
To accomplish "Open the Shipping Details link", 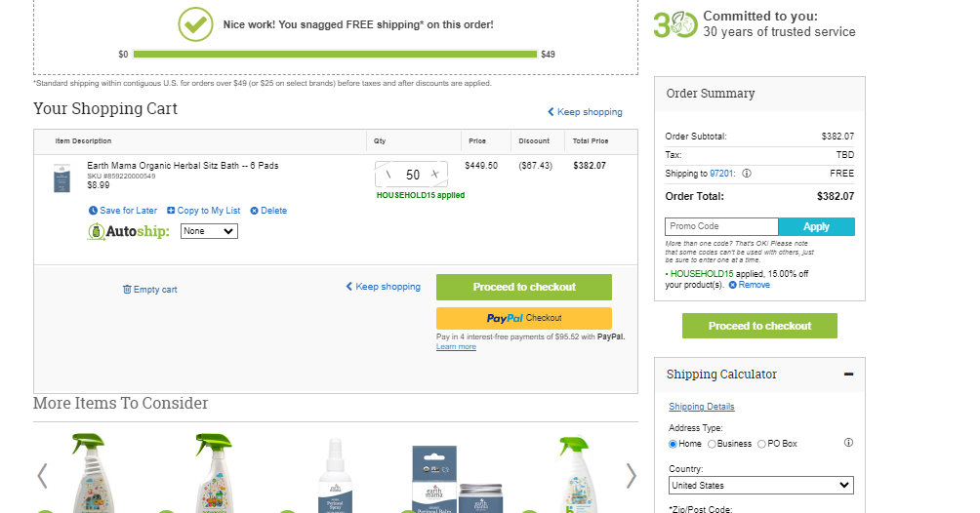I will [x=701, y=407].
